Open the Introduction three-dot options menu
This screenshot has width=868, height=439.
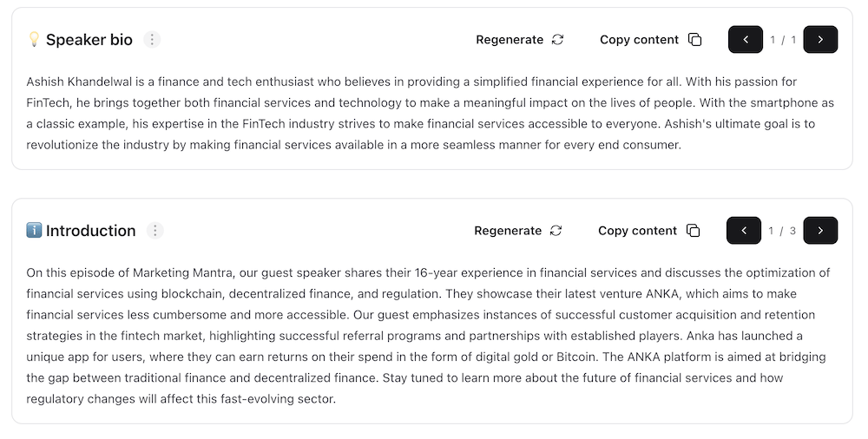click(x=155, y=231)
